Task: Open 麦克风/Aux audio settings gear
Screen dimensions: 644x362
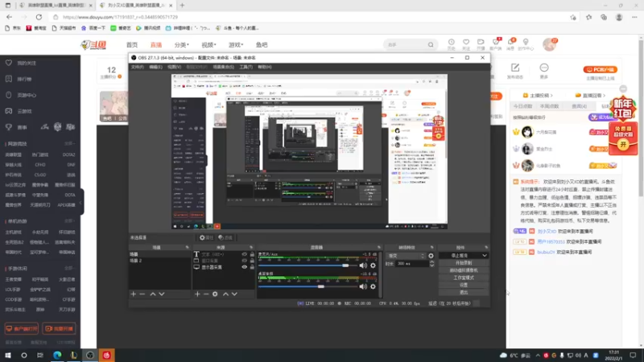Action: tap(373, 265)
